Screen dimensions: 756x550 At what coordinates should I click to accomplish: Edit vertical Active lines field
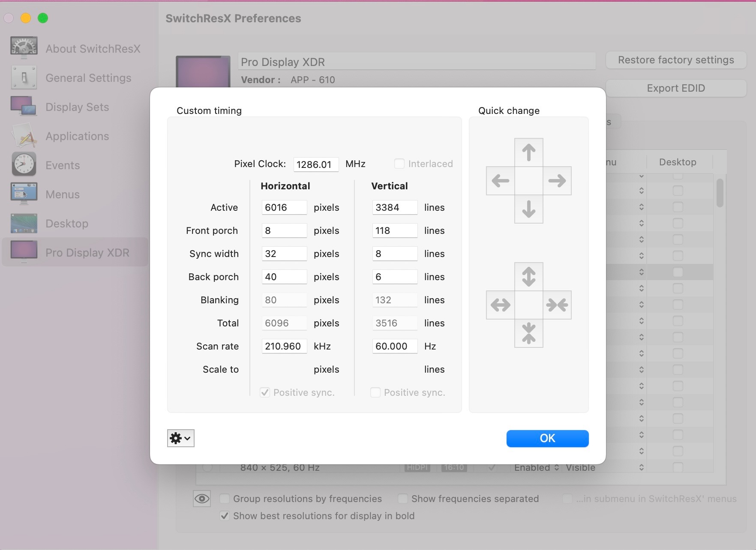click(x=395, y=207)
